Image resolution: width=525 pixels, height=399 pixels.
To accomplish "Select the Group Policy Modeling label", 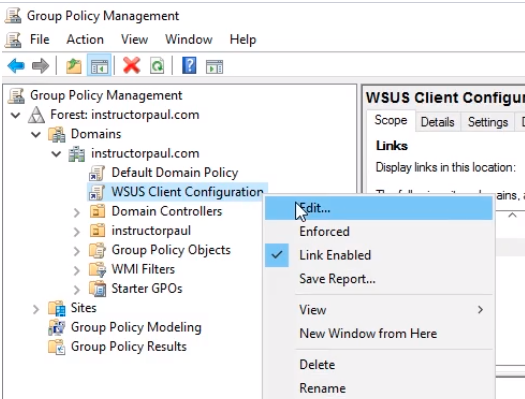I will pyautogui.click(x=136, y=327).
